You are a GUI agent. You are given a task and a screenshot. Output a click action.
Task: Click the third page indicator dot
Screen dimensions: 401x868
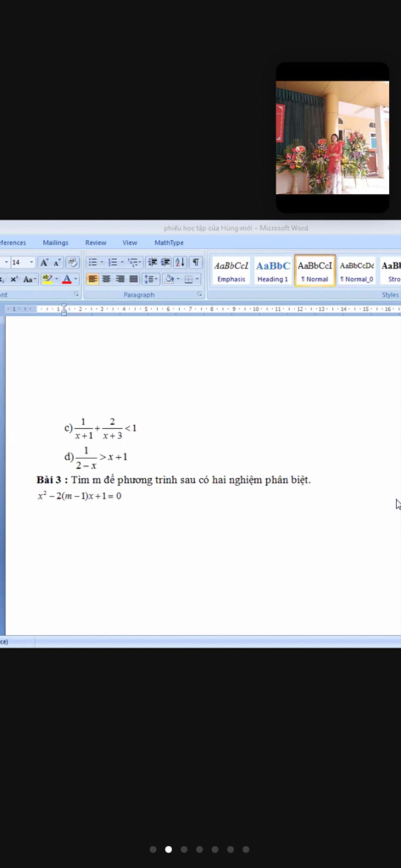click(184, 849)
